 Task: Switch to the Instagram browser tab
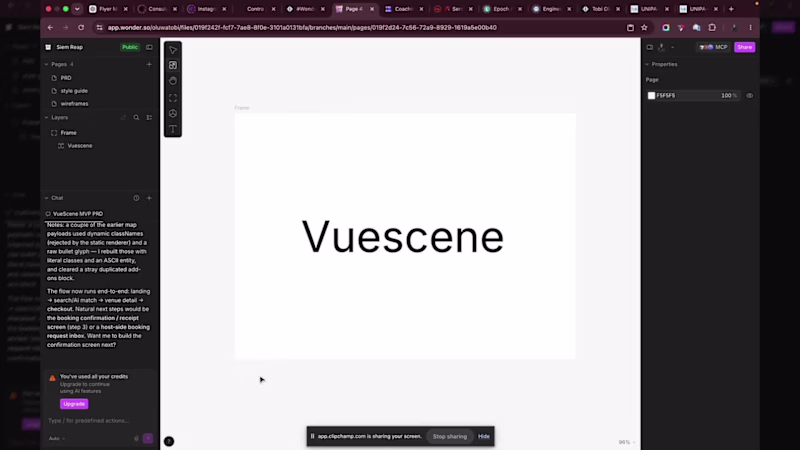207,9
